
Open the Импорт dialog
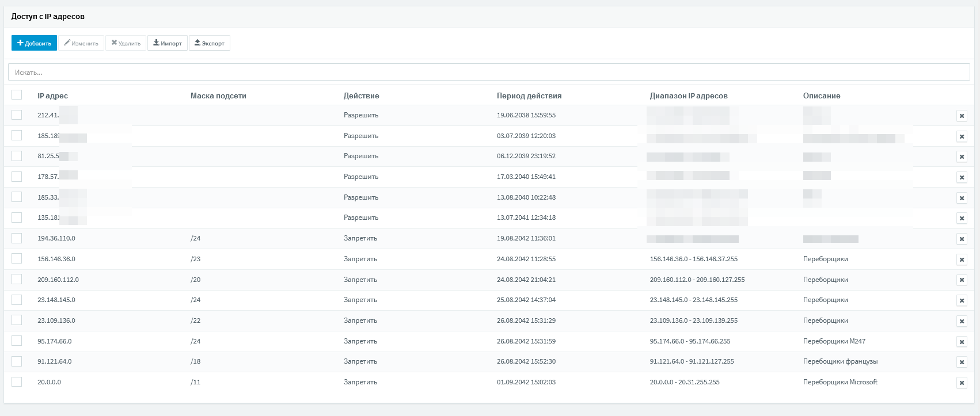point(168,43)
